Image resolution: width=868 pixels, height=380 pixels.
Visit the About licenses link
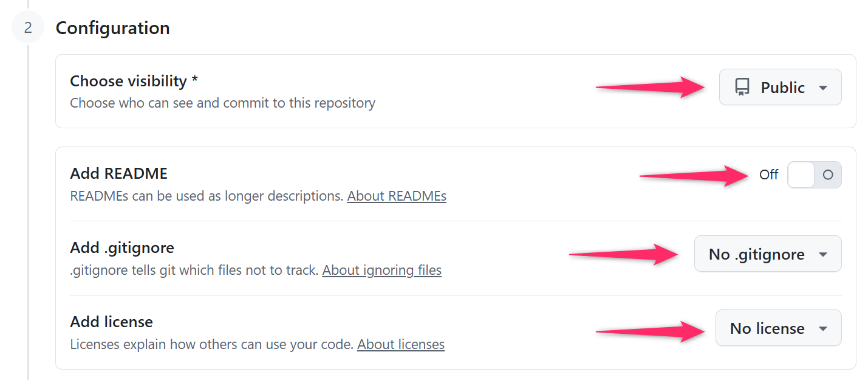(400, 345)
